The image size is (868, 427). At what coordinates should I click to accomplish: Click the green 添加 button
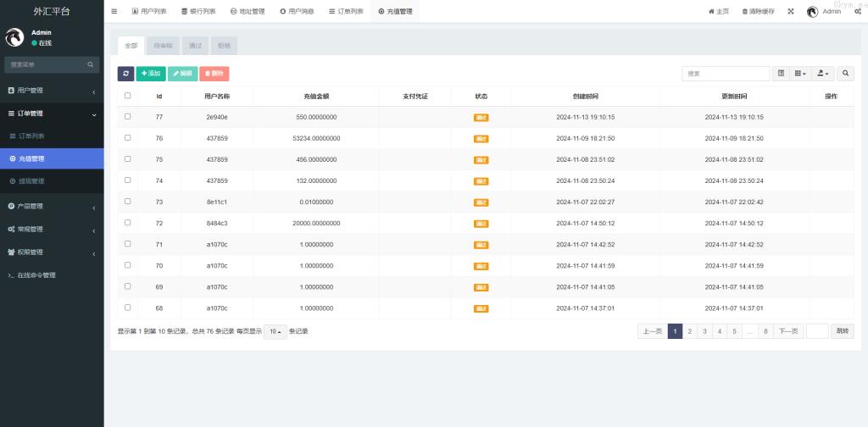point(151,74)
